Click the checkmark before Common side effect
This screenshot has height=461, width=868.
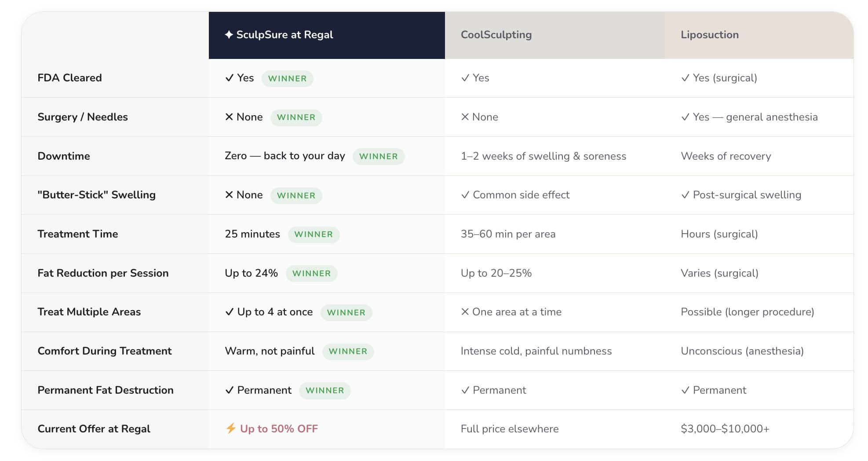(465, 195)
